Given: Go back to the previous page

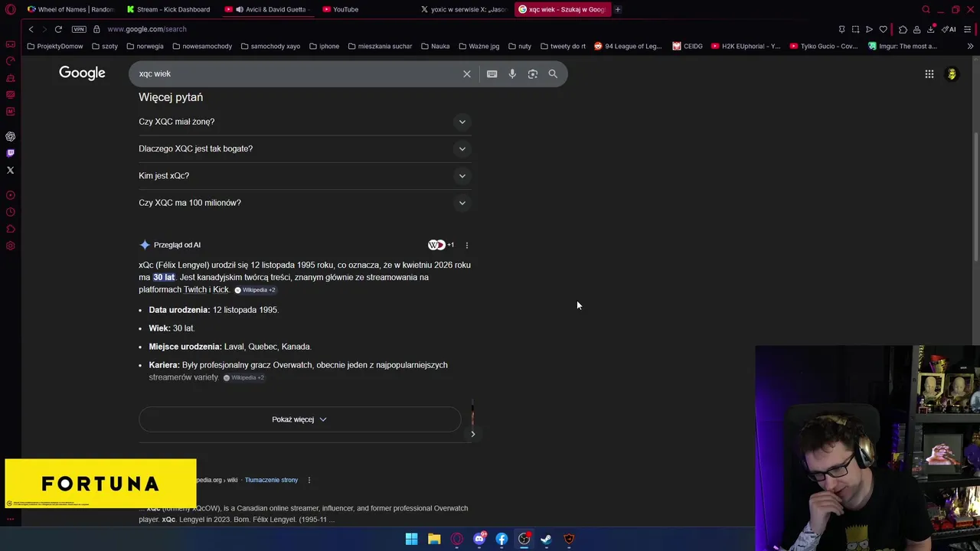Looking at the screenshot, I should [x=31, y=29].
